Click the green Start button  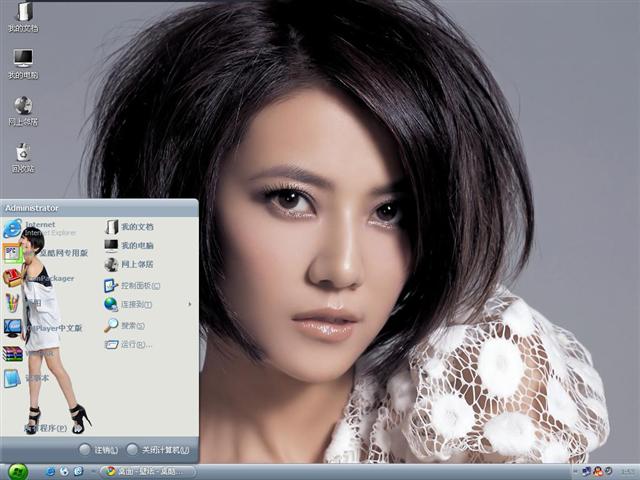click(x=18, y=472)
